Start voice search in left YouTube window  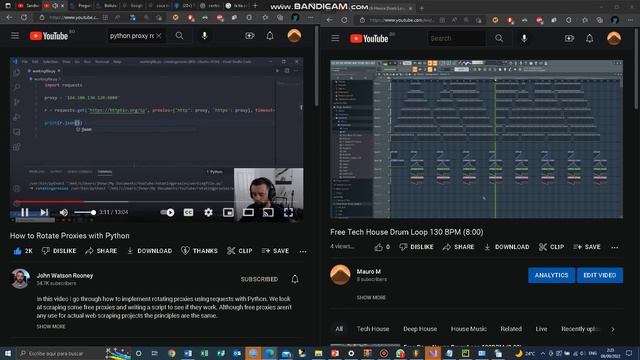coord(204,36)
